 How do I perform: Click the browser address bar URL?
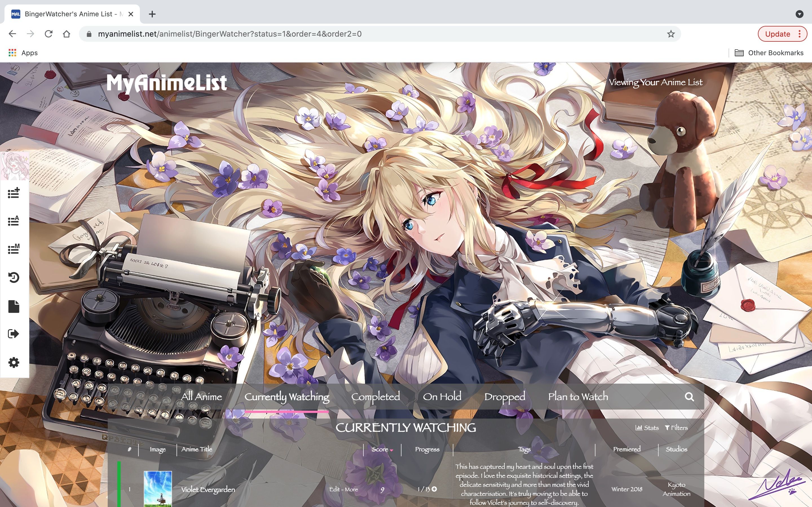230,34
